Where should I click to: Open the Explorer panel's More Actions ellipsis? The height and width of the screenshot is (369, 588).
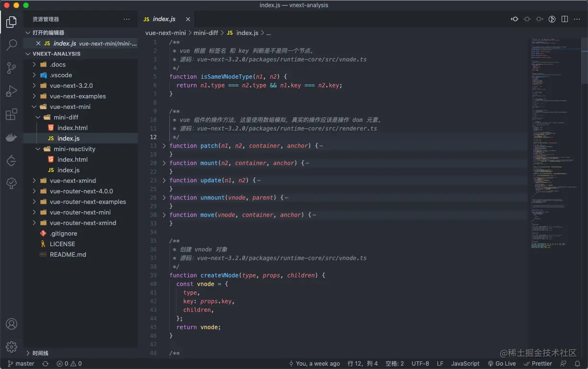[127, 19]
